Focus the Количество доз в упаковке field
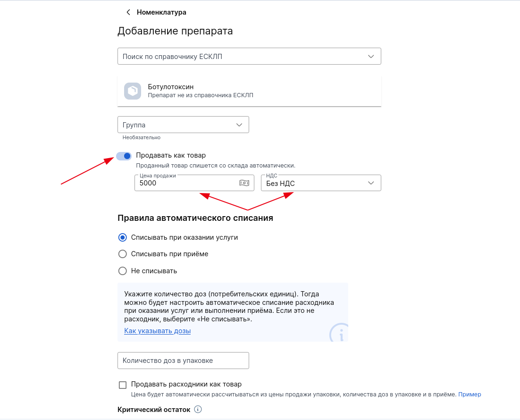The width and height of the screenshot is (520, 420). tap(183, 361)
